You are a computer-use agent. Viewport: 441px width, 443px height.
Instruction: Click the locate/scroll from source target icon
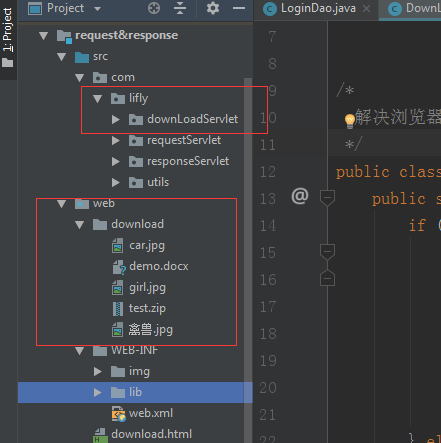coord(154,8)
